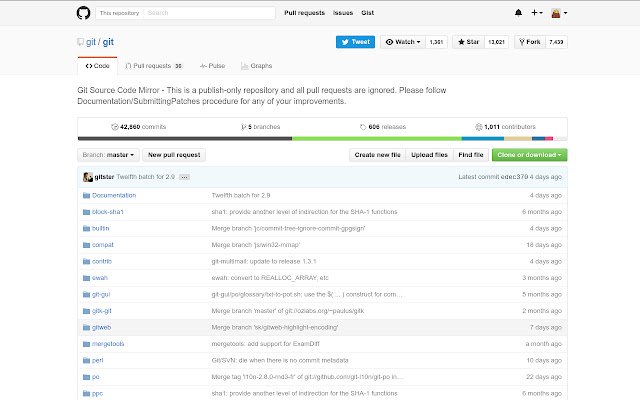640x400 pixels.
Task: Click the repository book icon
Action: click(80, 42)
